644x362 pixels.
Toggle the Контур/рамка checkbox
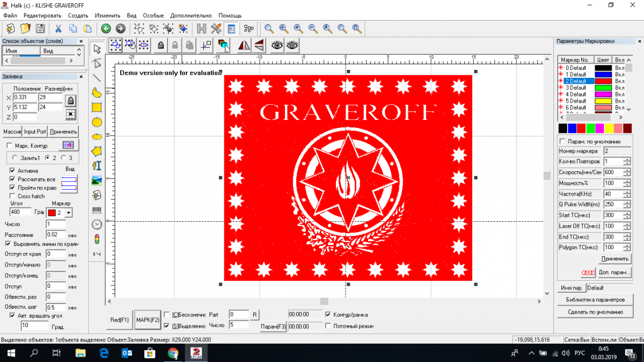click(x=328, y=315)
